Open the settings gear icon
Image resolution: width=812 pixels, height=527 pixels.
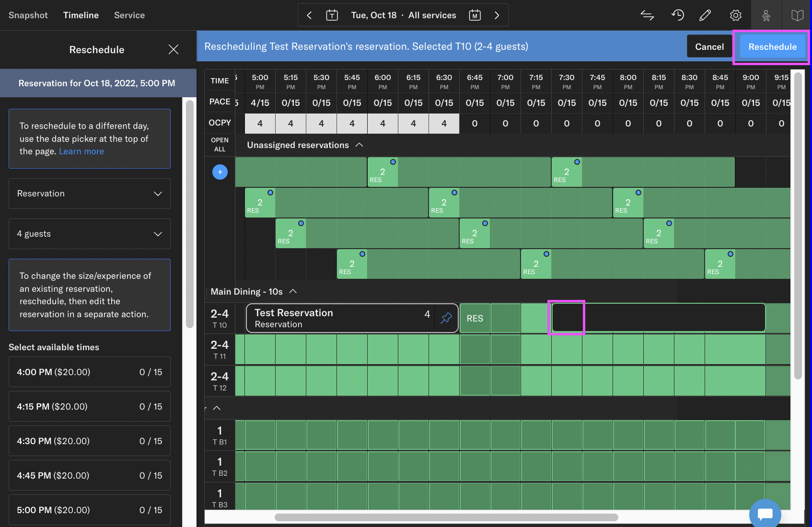click(x=735, y=15)
